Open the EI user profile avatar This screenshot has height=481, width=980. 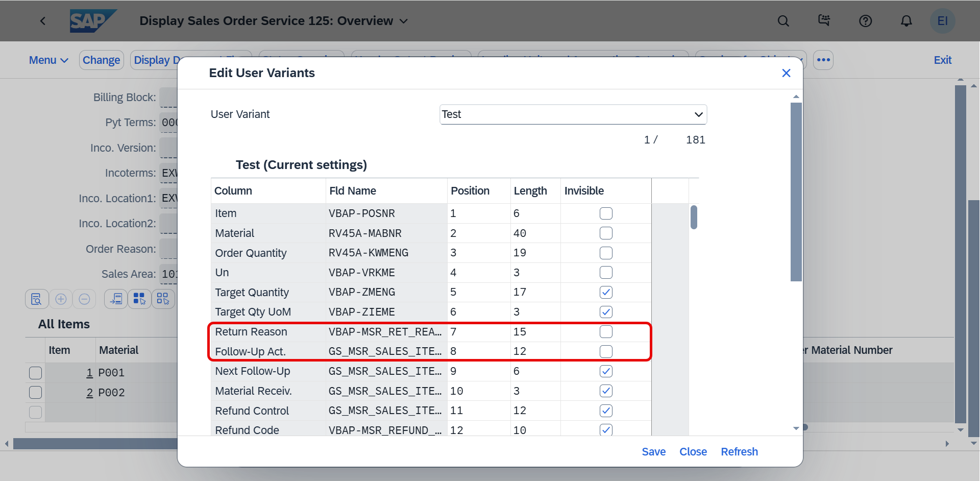point(942,21)
